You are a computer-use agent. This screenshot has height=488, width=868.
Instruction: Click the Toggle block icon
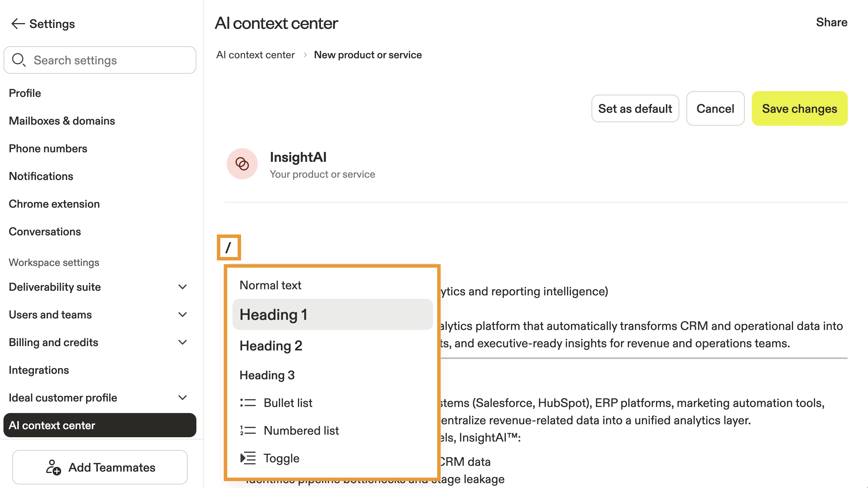[x=248, y=458]
